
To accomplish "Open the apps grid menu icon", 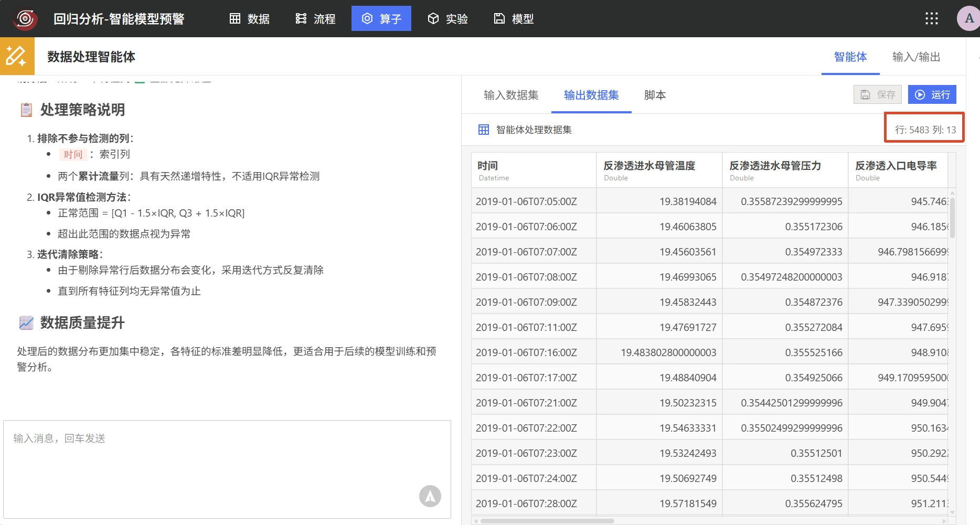I will [x=932, y=19].
